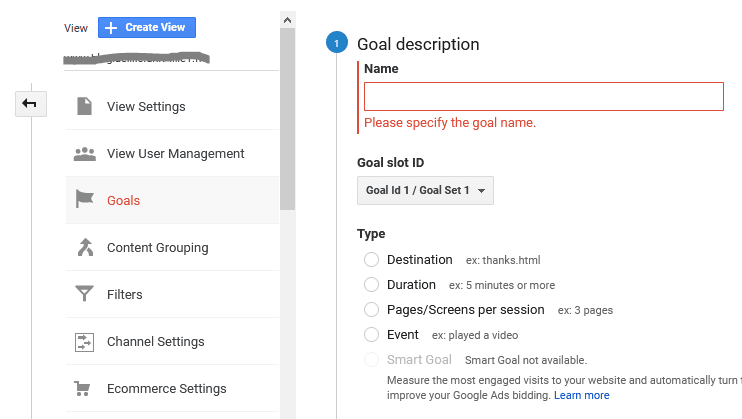742x419 pixels.
Task: Click the Goals flag icon
Action: point(84,200)
